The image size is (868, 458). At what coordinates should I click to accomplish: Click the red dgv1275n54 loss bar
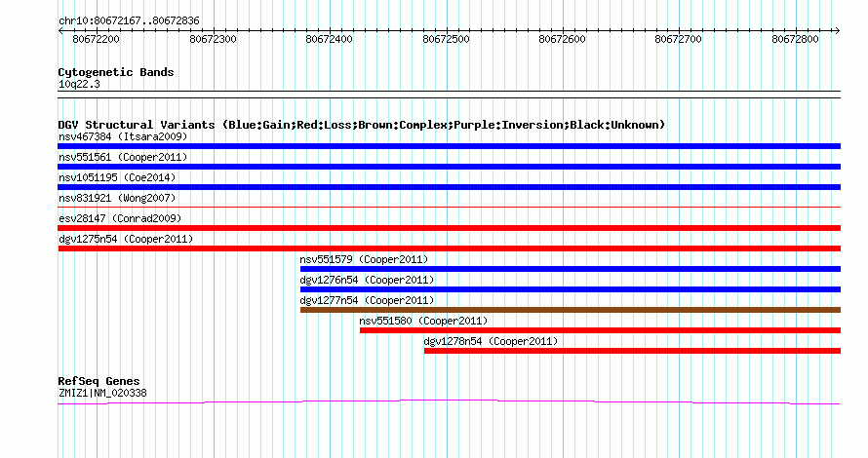point(449,248)
